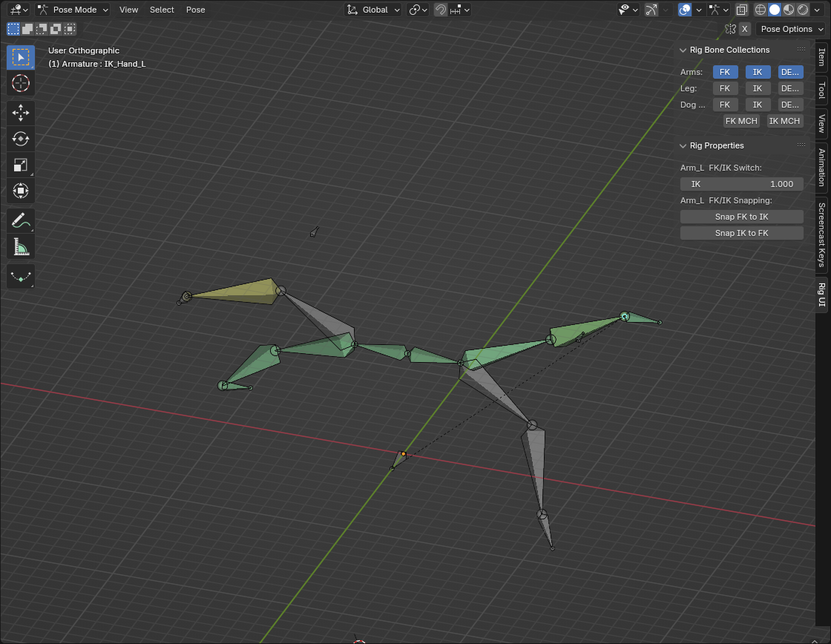This screenshot has height=644, width=831.
Task: Click the IK 1.000 switch slider
Action: point(741,184)
